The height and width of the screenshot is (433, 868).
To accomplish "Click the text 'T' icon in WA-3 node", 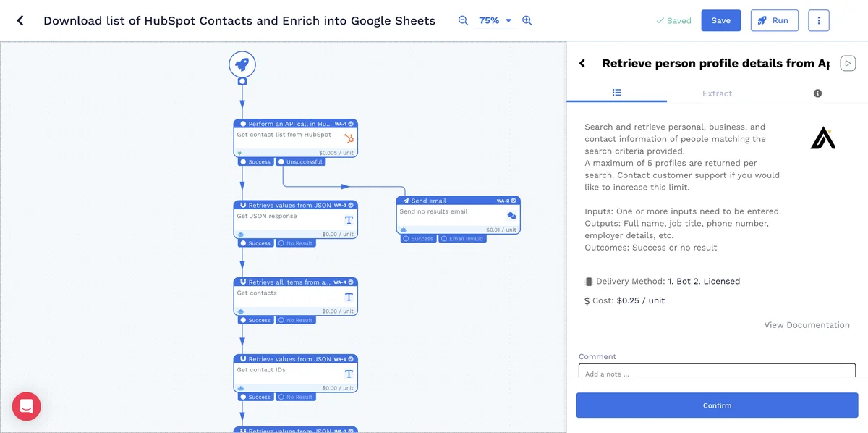I will (349, 220).
